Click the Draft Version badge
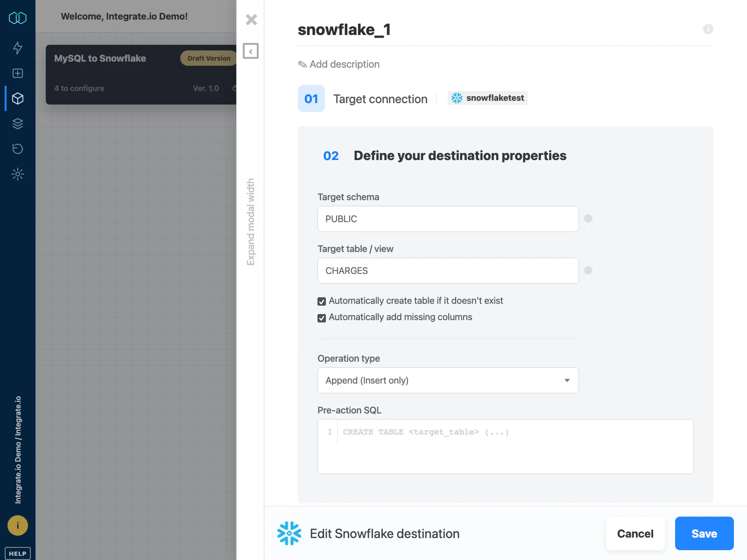This screenshot has width=747, height=560. 209,58
